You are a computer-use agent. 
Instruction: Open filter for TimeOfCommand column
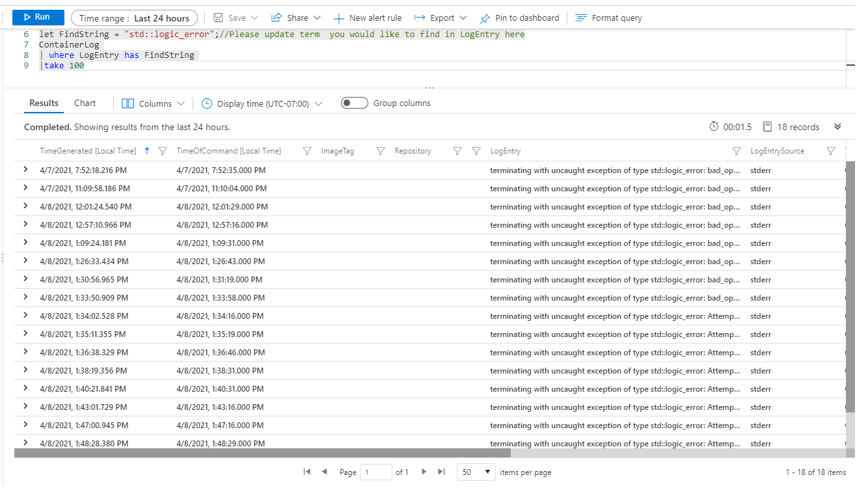(307, 151)
